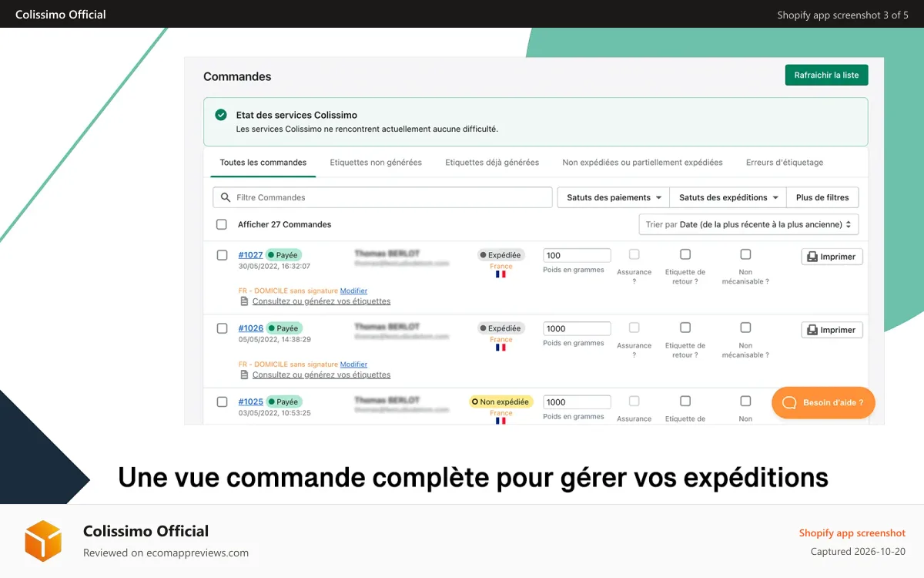Click Etat des services Colissimo heading

296,115
